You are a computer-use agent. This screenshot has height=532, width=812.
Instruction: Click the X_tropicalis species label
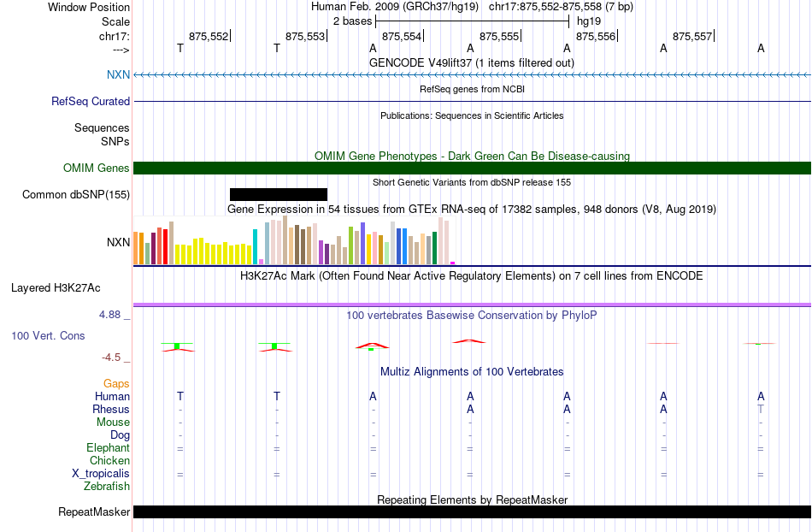101,474
